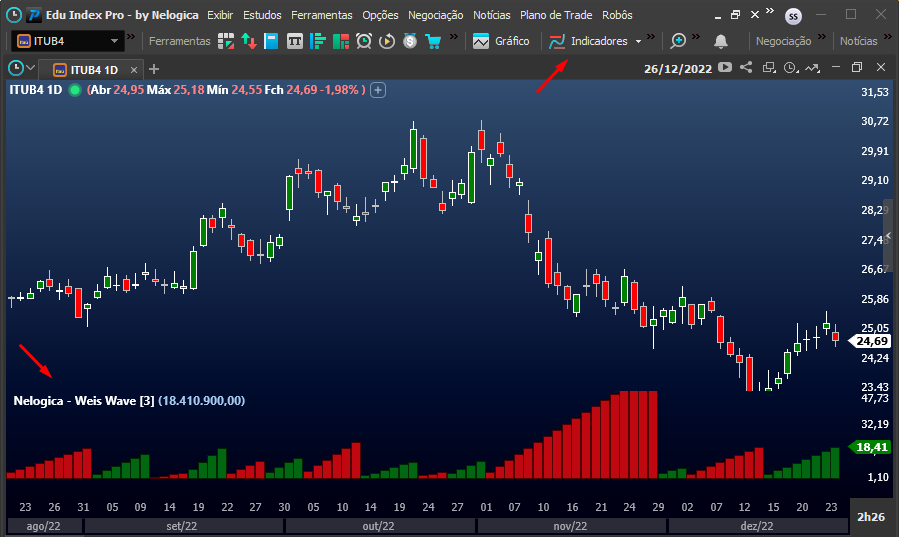Click the Gráfico toolbar button label
The height and width of the screenshot is (537, 899).
pos(512,41)
